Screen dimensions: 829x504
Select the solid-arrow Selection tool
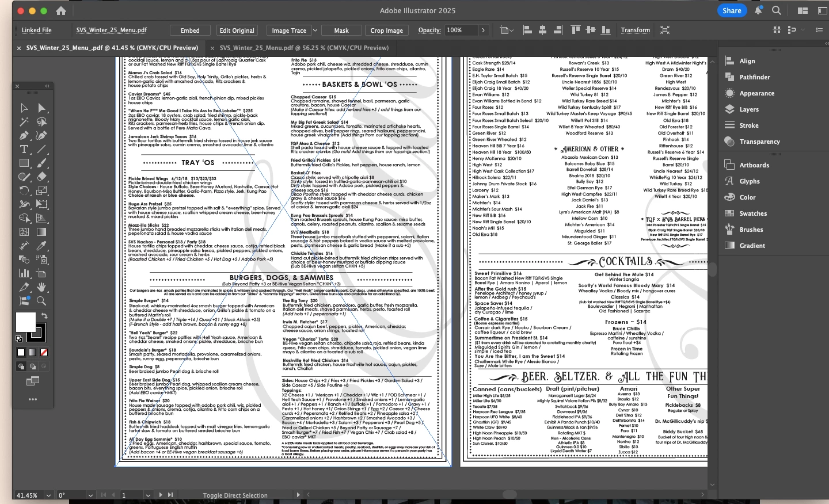[41, 108]
